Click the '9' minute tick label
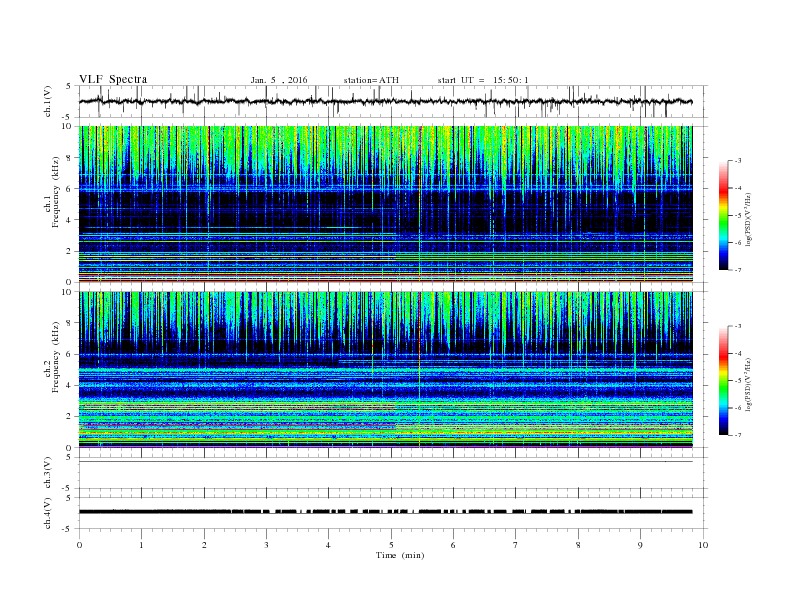Image resolution: width=792 pixels, height=612 pixels. pyautogui.click(x=640, y=545)
